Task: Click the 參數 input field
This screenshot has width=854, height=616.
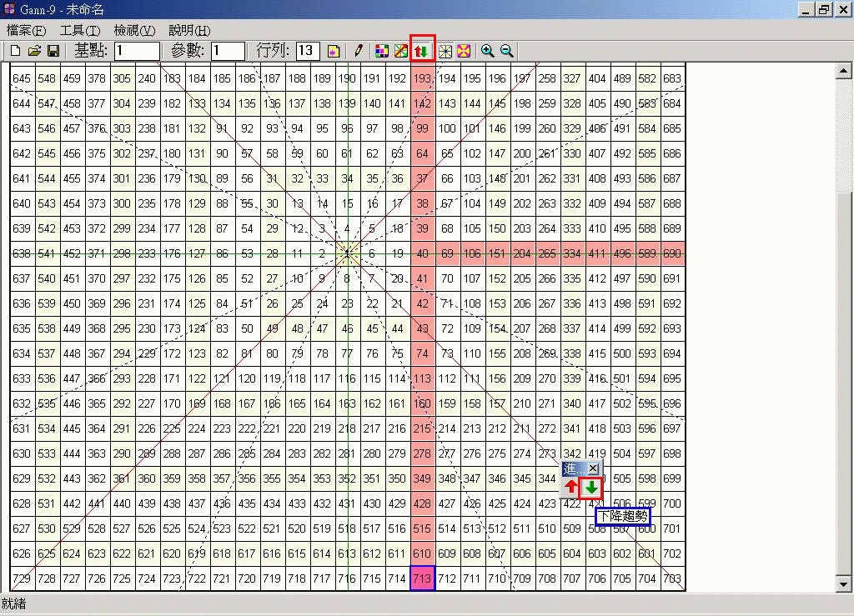Action: click(228, 51)
